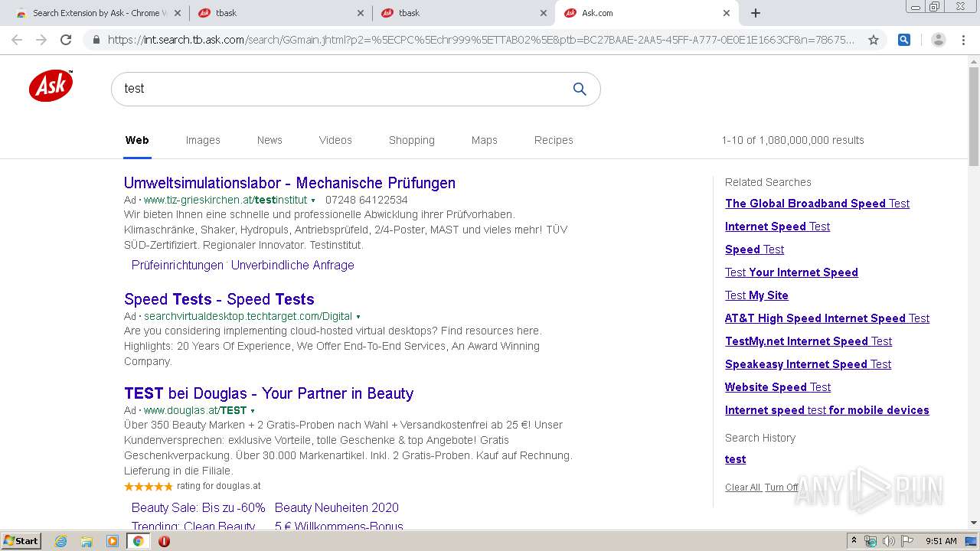Image resolution: width=980 pixels, height=551 pixels.
Task: Click TestMy.net Internet Speed Test link
Action: coord(808,341)
